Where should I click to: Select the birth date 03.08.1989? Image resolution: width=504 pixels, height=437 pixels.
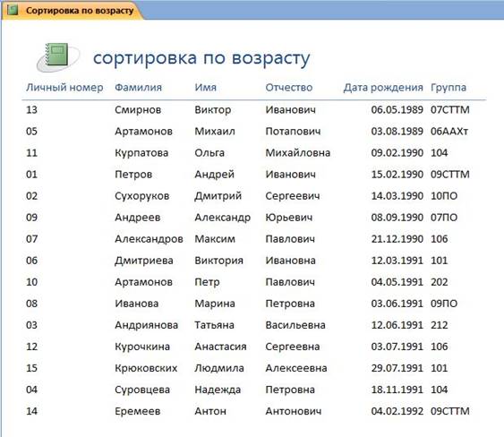tap(397, 132)
